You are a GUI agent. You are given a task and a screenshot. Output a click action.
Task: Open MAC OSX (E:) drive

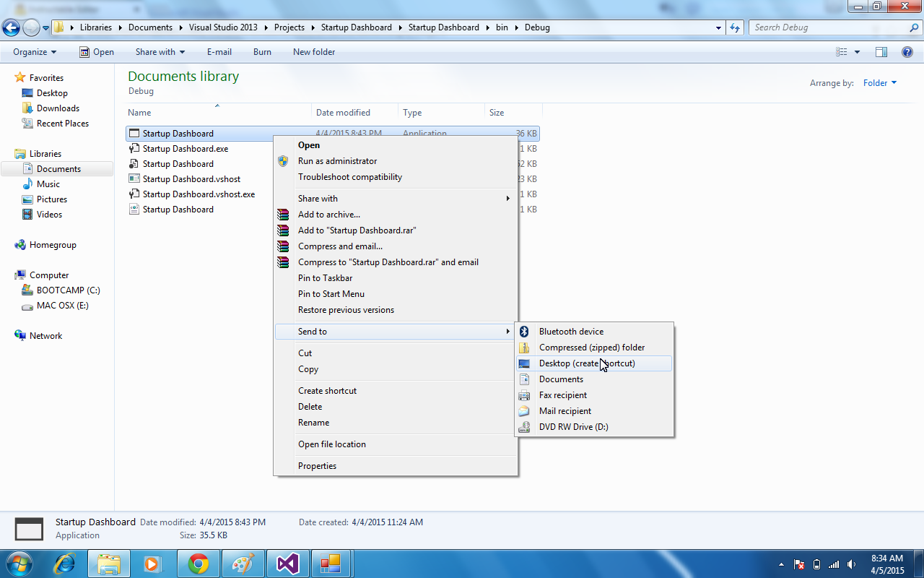click(x=63, y=306)
